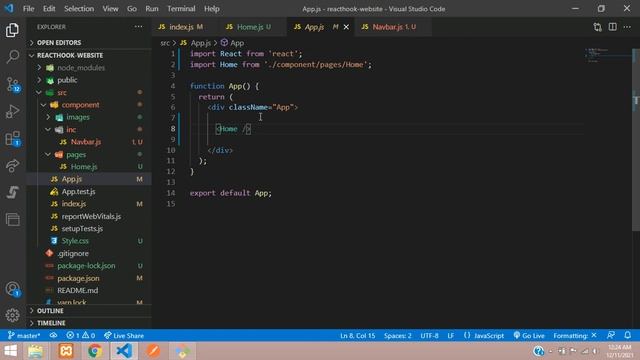Image resolution: width=640 pixels, height=360 pixels.
Task: Open Live Share view in activity bar
Action: point(12,165)
